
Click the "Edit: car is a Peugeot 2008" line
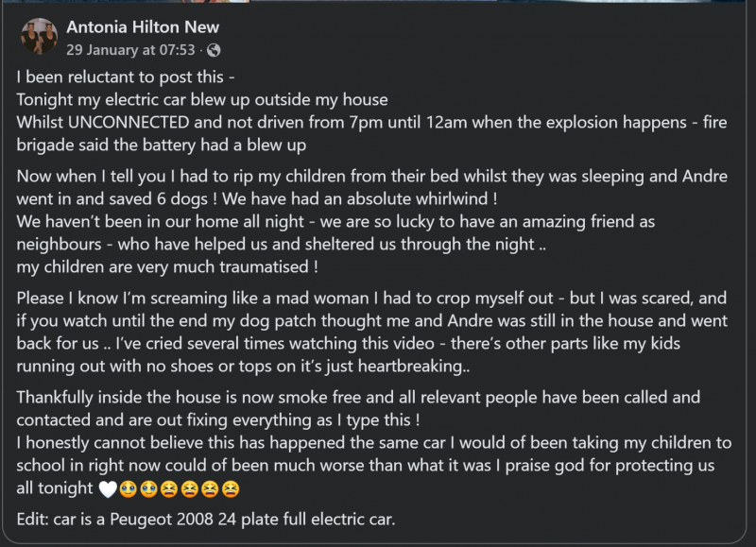pos(203,519)
